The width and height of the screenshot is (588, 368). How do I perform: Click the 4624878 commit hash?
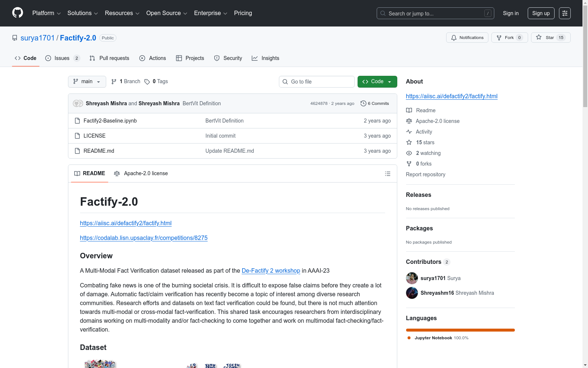[319, 103]
